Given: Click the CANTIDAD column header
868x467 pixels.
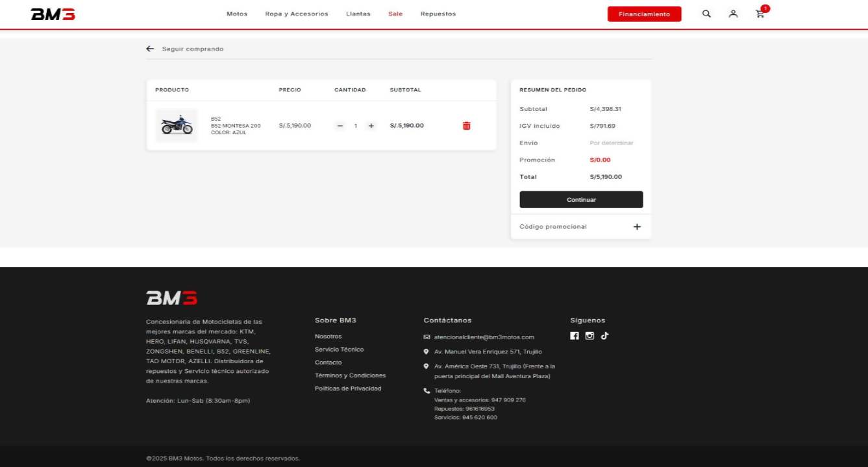Looking at the screenshot, I should click(x=350, y=90).
